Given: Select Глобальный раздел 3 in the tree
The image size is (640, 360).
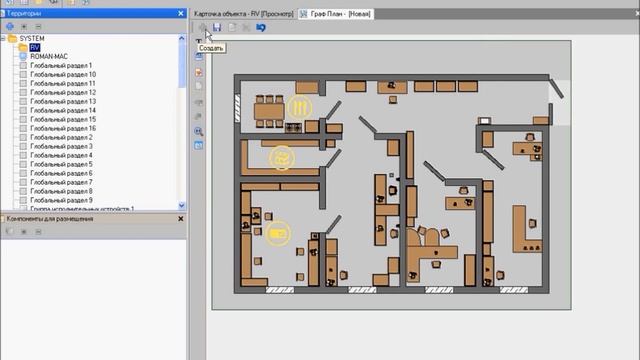Looking at the screenshot, I should (61, 146).
